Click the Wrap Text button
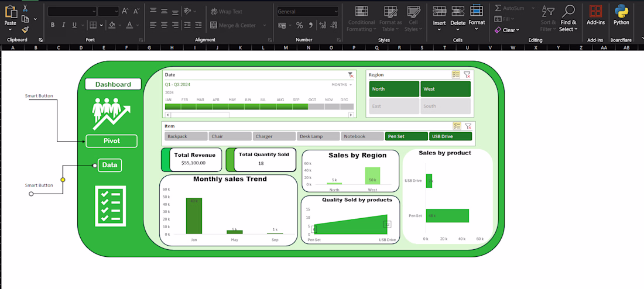This screenshot has height=289, width=644. pos(227,12)
